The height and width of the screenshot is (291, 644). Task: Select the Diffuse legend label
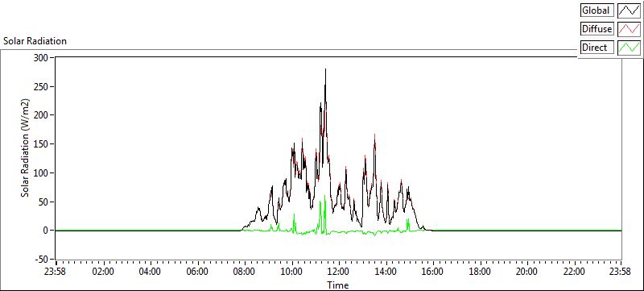597,29
